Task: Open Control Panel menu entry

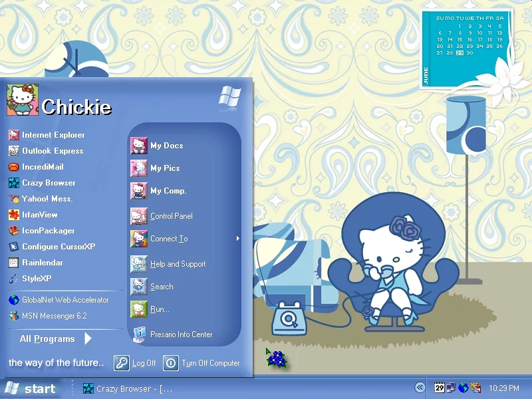Action: tap(171, 216)
